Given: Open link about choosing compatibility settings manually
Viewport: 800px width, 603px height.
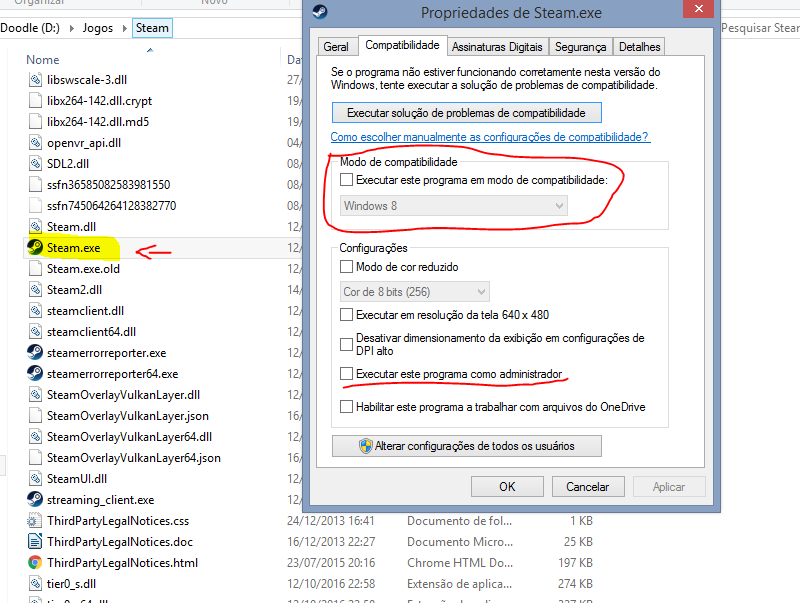Looking at the screenshot, I should [x=490, y=137].
